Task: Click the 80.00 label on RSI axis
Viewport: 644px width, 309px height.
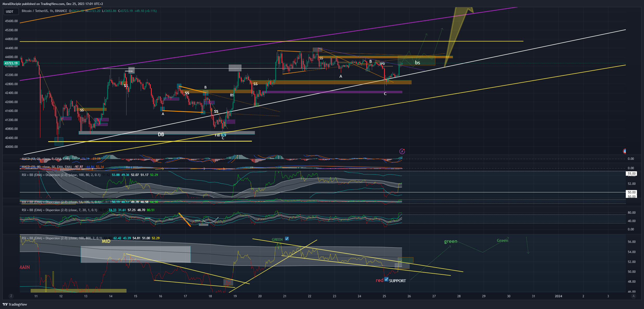Action: 632,213
